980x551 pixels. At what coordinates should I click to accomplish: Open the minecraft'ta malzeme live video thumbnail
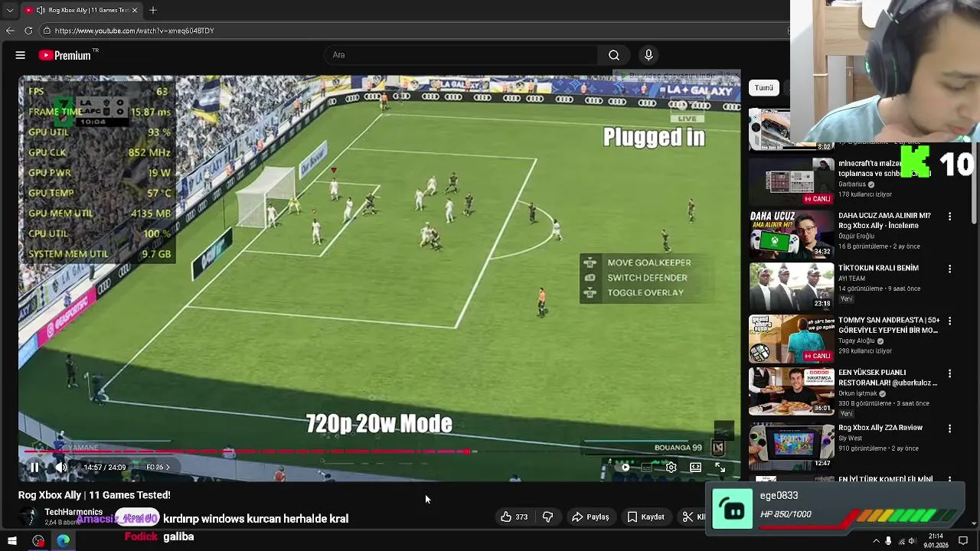(x=792, y=181)
